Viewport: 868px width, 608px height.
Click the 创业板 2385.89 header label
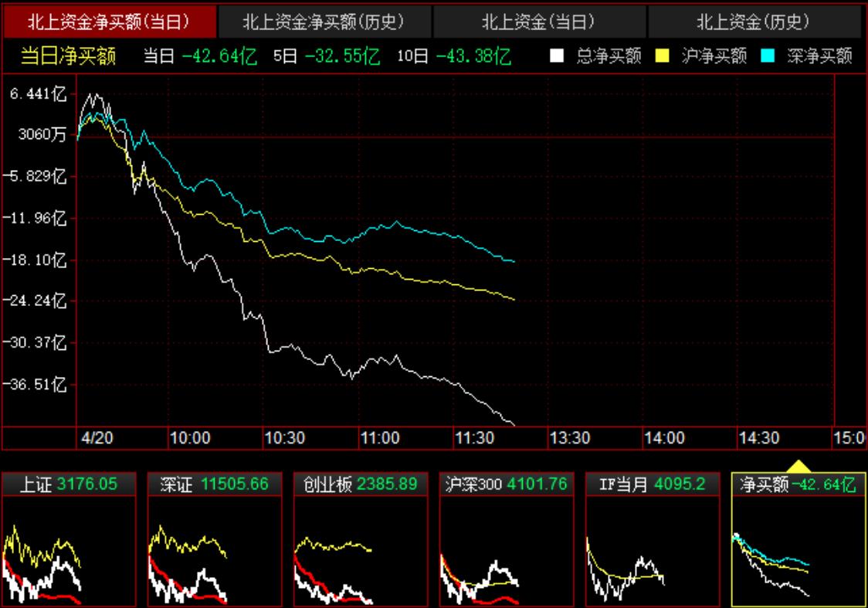tap(360, 484)
